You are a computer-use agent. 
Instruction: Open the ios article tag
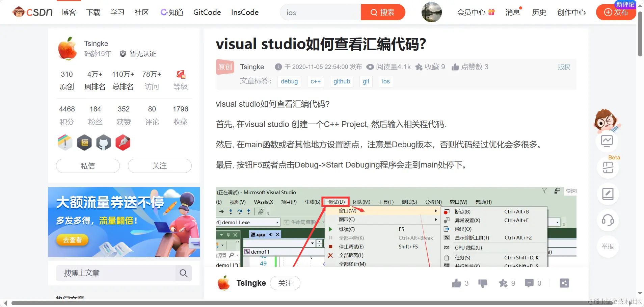386,81
